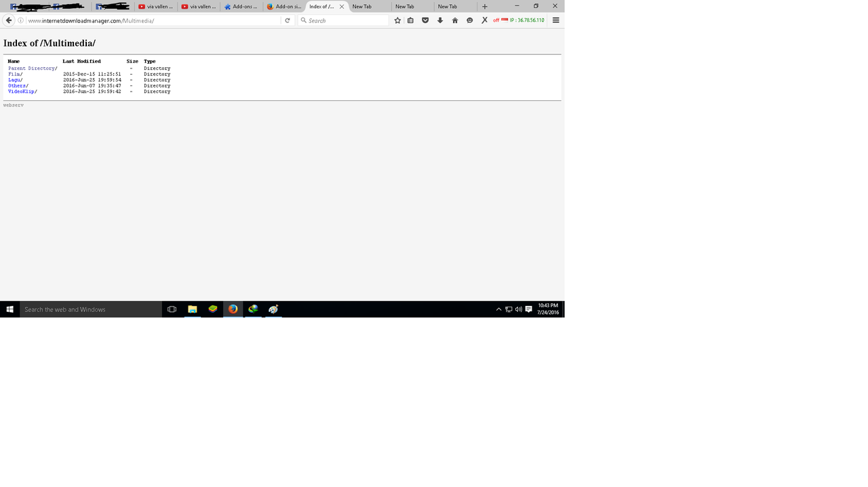Screen dimensions: 868x487
Task: Save page to Pocket icon
Action: pyautogui.click(x=425, y=20)
